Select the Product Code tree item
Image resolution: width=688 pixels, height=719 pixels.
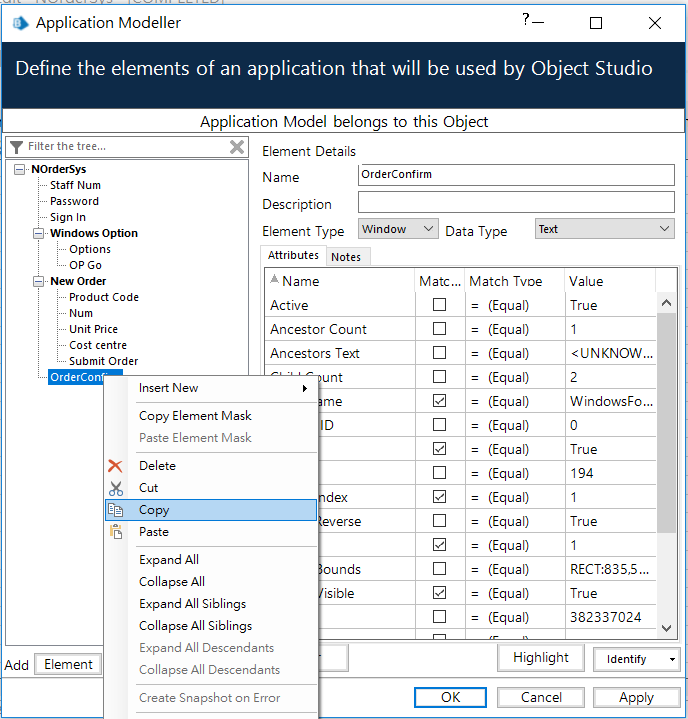(x=104, y=297)
